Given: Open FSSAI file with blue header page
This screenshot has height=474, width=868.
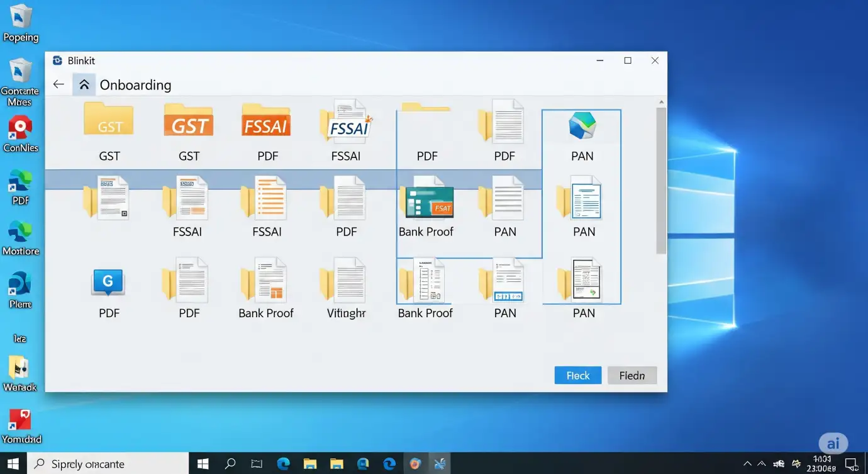Looking at the screenshot, I should coord(186,197).
